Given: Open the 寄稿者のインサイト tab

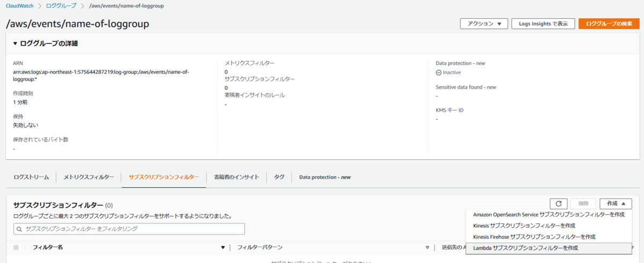Looking at the screenshot, I should [237, 177].
